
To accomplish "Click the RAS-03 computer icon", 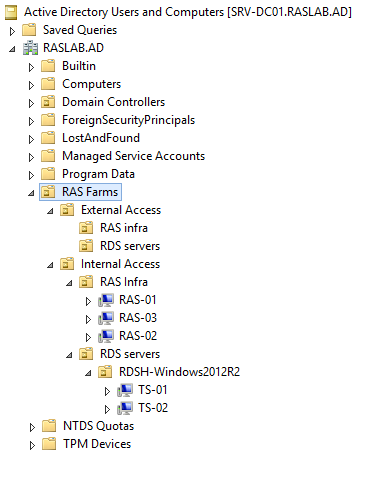I will click(106, 318).
